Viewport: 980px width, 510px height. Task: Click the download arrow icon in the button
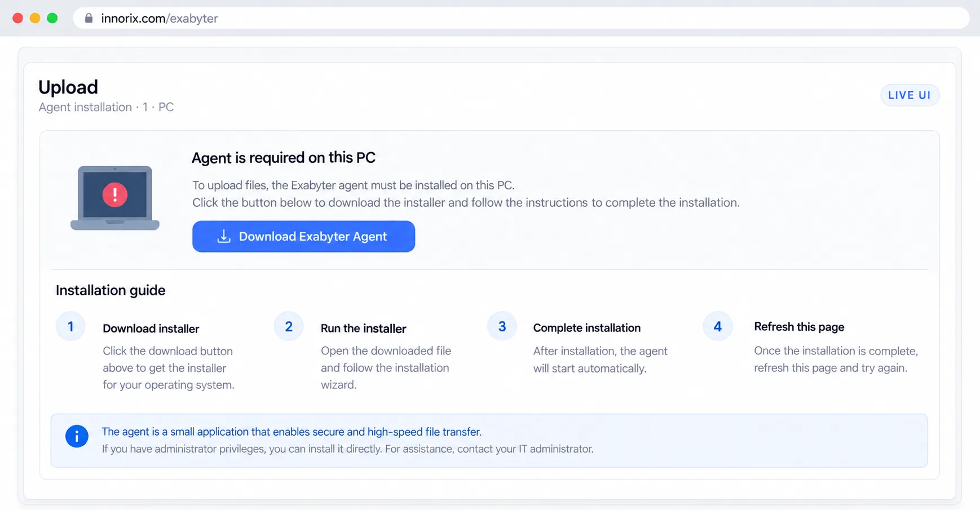(x=224, y=236)
